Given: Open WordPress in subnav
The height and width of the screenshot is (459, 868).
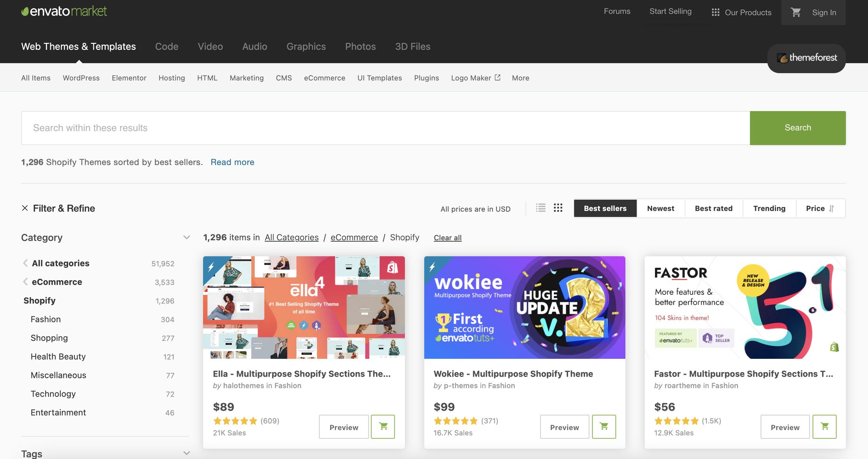Looking at the screenshot, I should pos(81,78).
